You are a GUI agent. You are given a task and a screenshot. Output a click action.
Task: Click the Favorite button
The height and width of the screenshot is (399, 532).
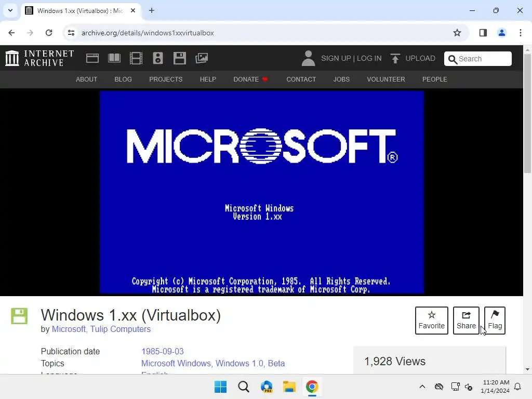[x=432, y=321]
